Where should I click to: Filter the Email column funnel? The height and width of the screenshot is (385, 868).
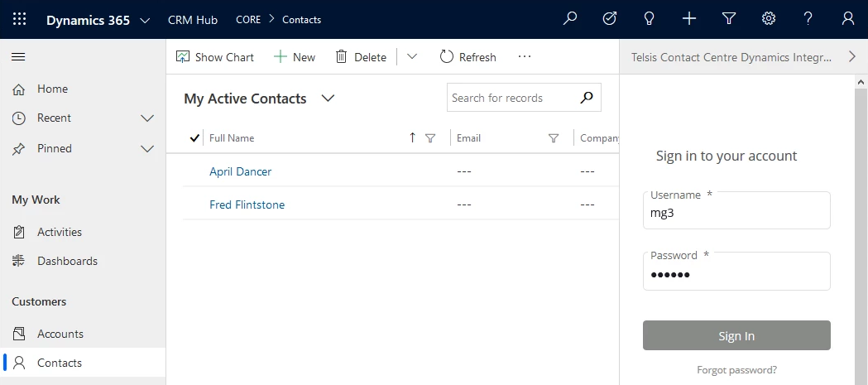coord(553,138)
